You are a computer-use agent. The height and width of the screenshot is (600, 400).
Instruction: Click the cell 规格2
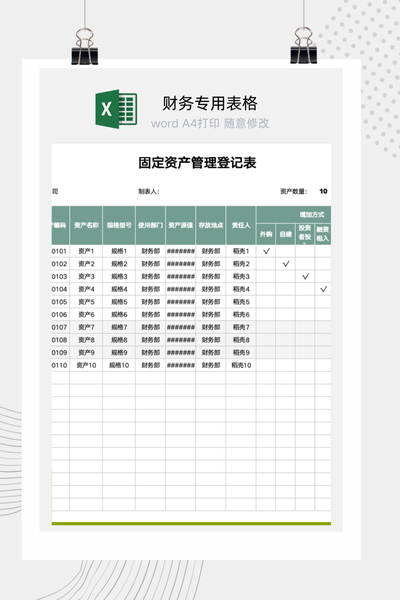pyautogui.click(x=119, y=264)
